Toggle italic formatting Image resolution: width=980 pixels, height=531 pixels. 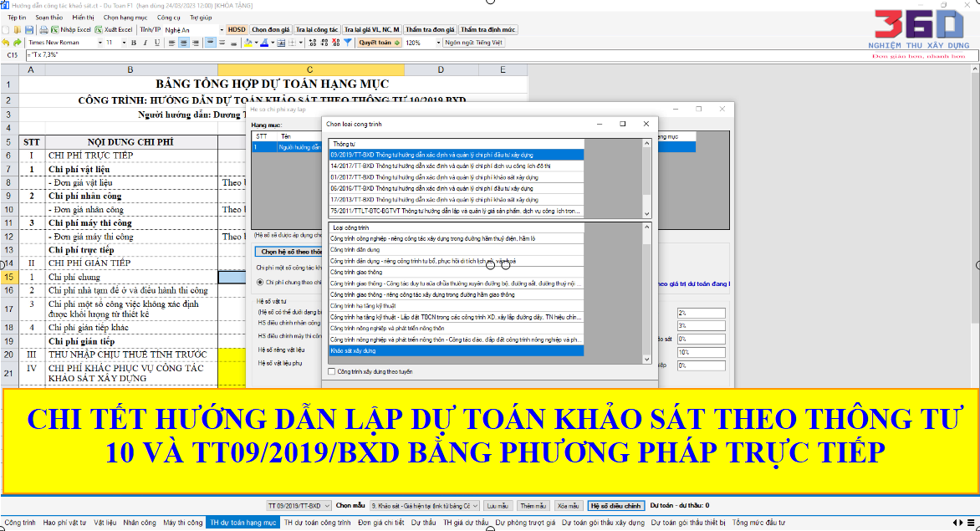tap(145, 43)
